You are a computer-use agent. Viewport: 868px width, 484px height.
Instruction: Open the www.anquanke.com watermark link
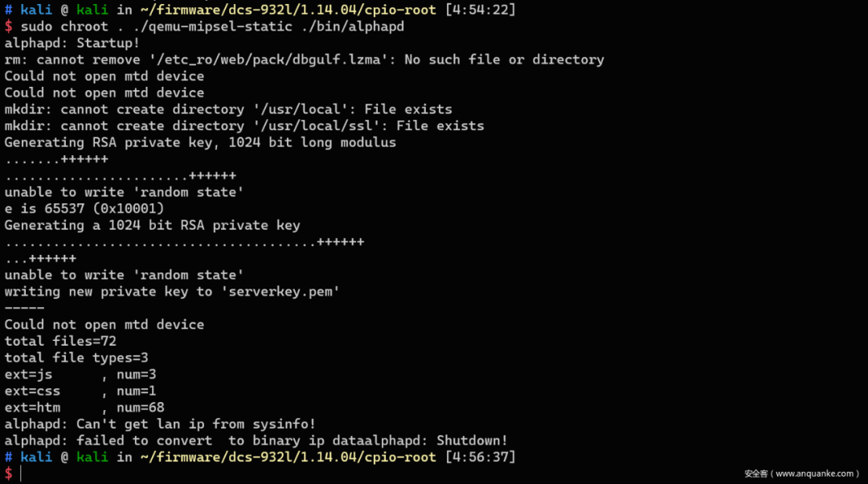click(801, 474)
